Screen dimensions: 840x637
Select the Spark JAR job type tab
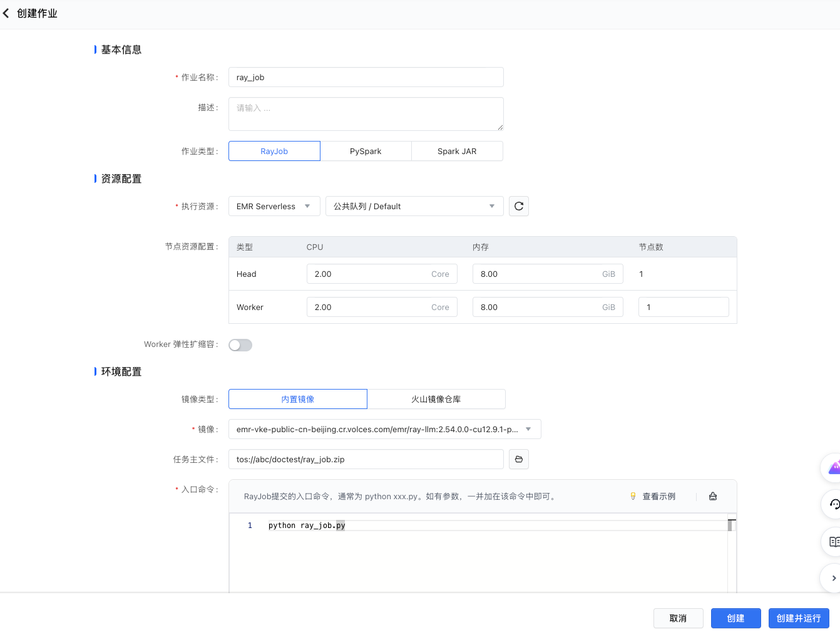(457, 151)
